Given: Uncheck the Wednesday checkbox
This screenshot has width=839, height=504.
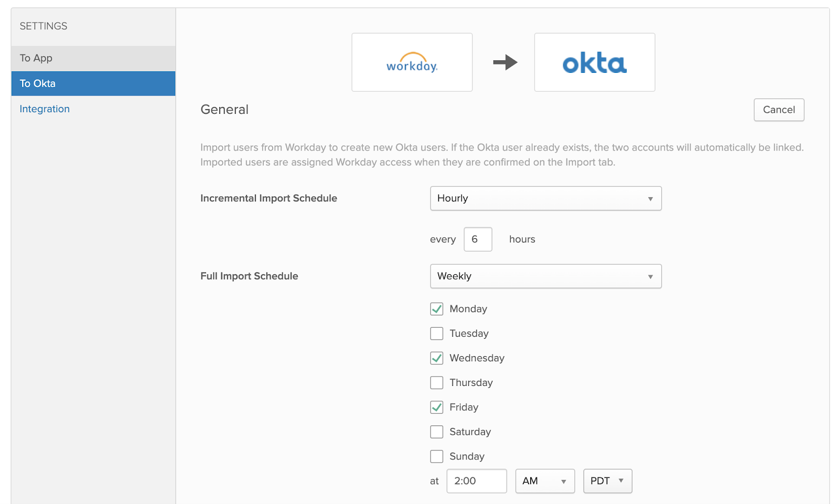Looking at the screenshot, I should pos(436,358).
